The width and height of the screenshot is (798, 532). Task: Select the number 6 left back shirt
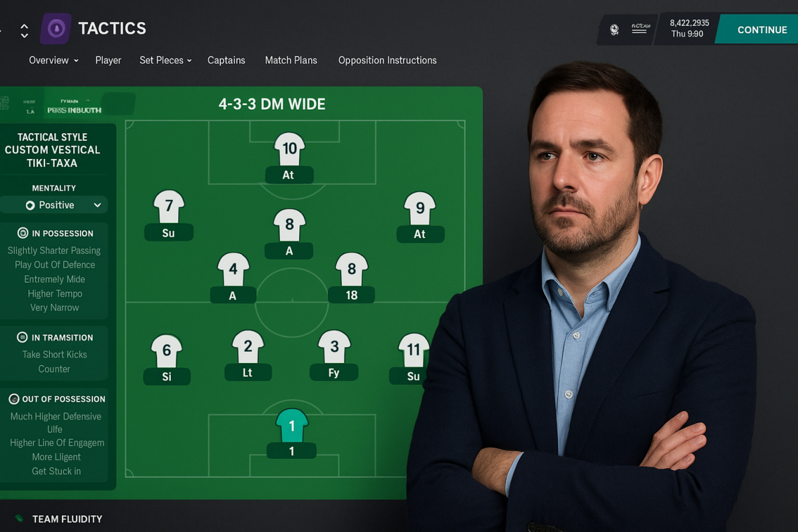click(x=167, y=351)
